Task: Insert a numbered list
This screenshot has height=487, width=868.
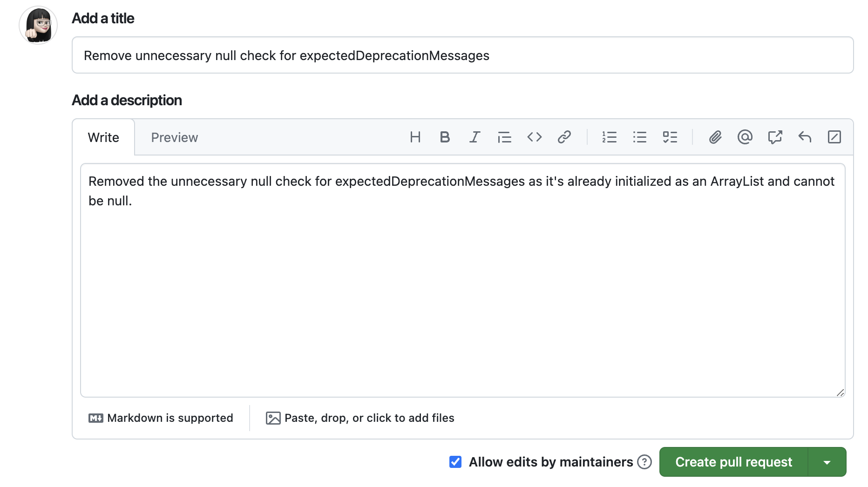Action: (609, 137)
